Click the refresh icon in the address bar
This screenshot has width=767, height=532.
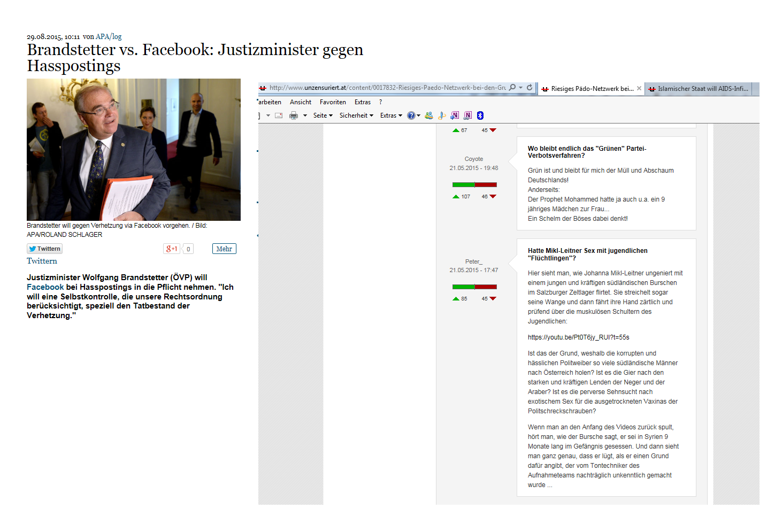point(530,88)
